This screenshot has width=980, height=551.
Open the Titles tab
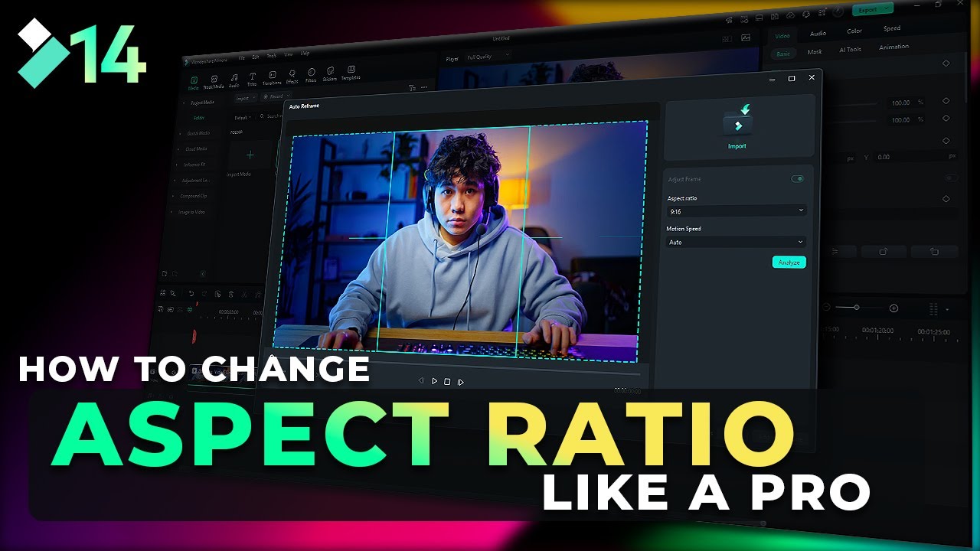click(x=252, y=80)
